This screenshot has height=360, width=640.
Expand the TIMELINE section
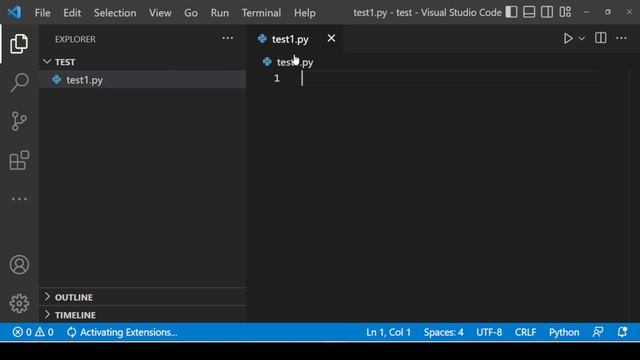click(142, 315)
